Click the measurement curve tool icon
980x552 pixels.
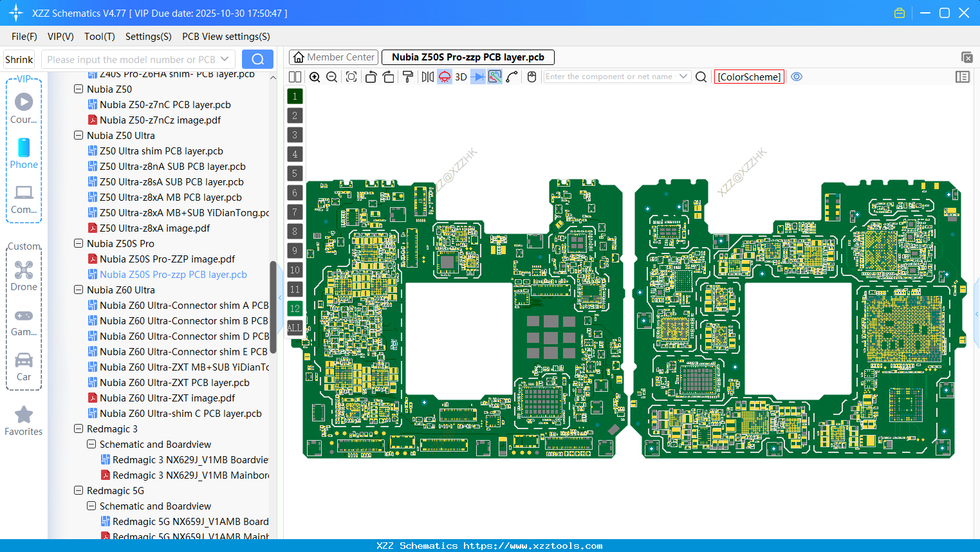coord(513,77)
